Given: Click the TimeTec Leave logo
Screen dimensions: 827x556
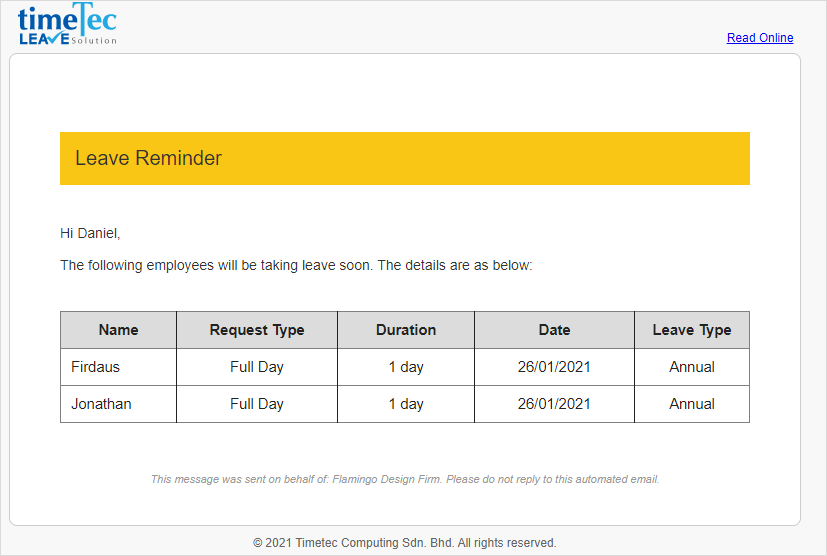Looking at the screenshot, I should click(67, 26).
